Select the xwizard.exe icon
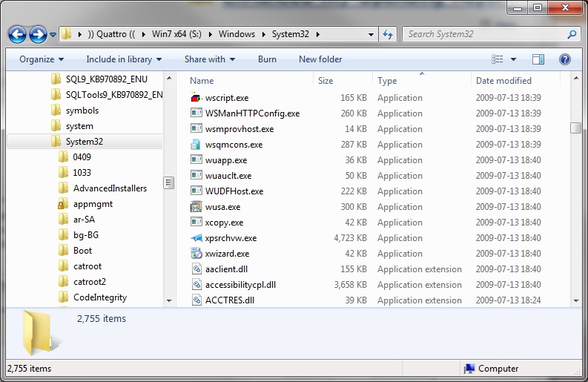Viewport: 588px width, 382px height. (196, 253)
